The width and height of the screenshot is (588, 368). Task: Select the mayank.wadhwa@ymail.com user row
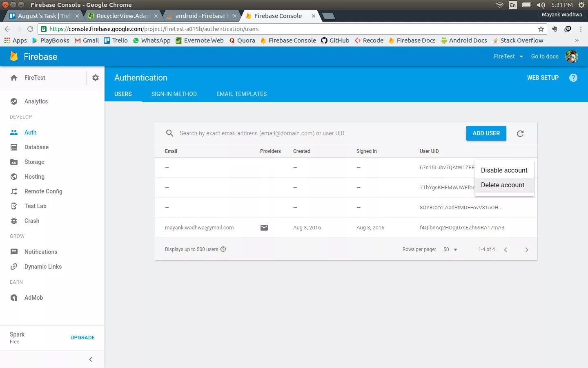(x=346, y=228)
